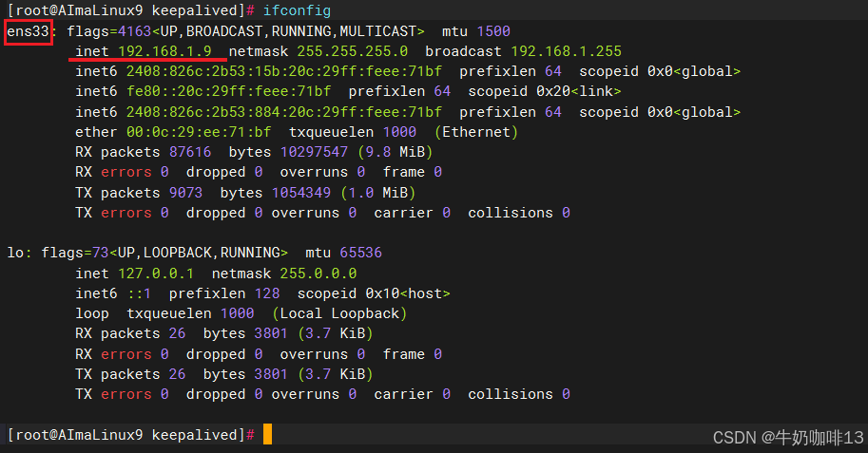Click the flags=73 text for lo
868x453 pixels.
pos(75,253)
